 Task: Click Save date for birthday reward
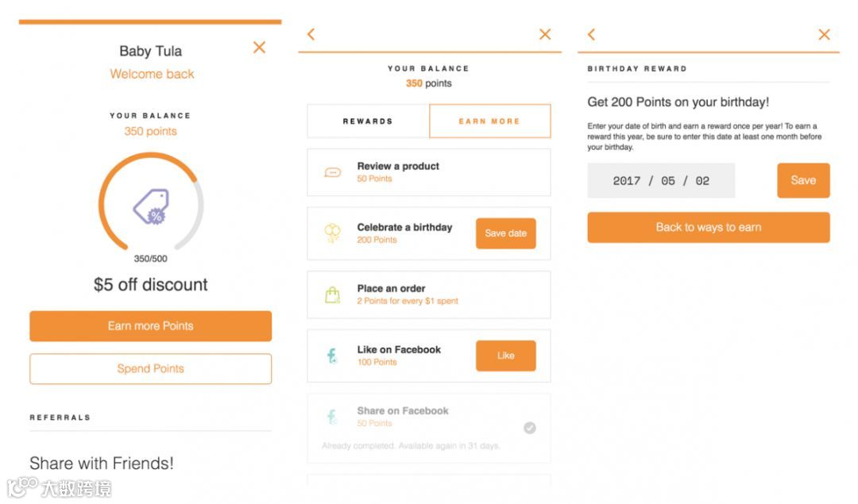click(505, 233)
